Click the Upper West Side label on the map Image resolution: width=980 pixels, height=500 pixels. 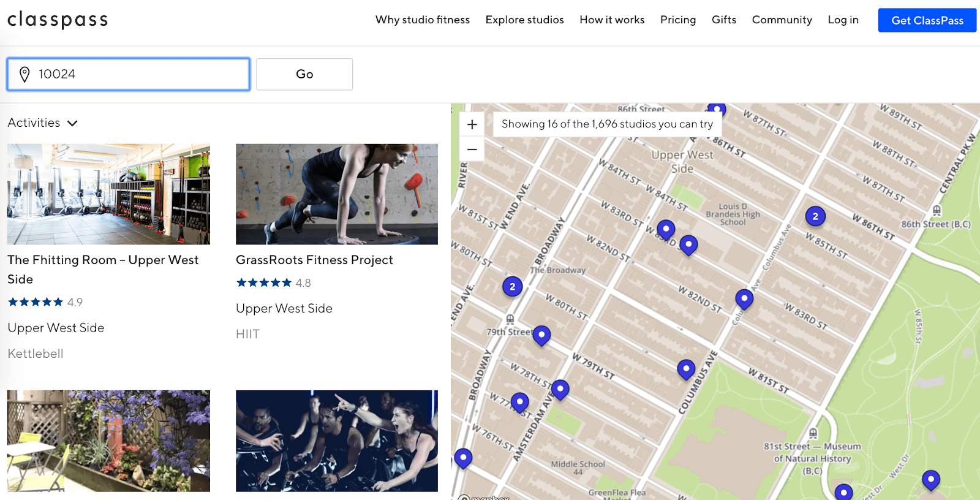click(x=682, y=162)
